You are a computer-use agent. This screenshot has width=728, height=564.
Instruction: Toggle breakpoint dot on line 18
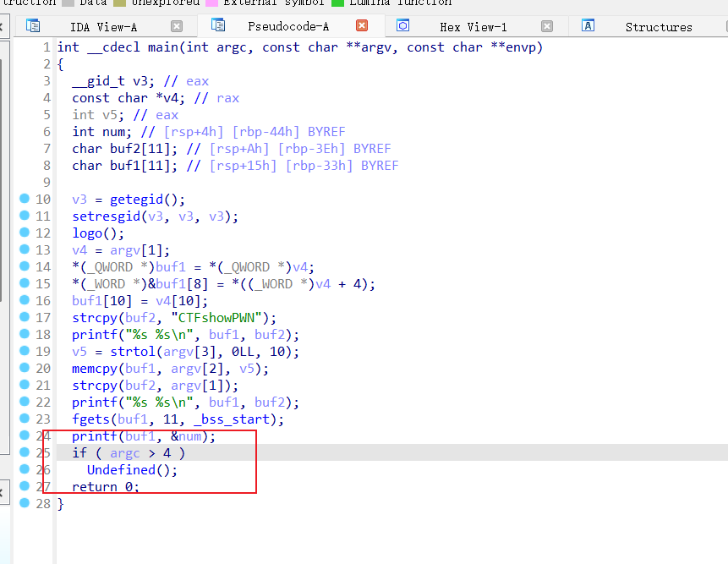click(x=24, y=335)
